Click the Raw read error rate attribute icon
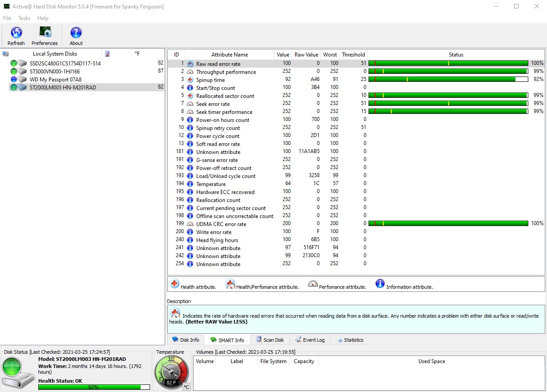The image size is (547, 392). click(x=190, y=64)
